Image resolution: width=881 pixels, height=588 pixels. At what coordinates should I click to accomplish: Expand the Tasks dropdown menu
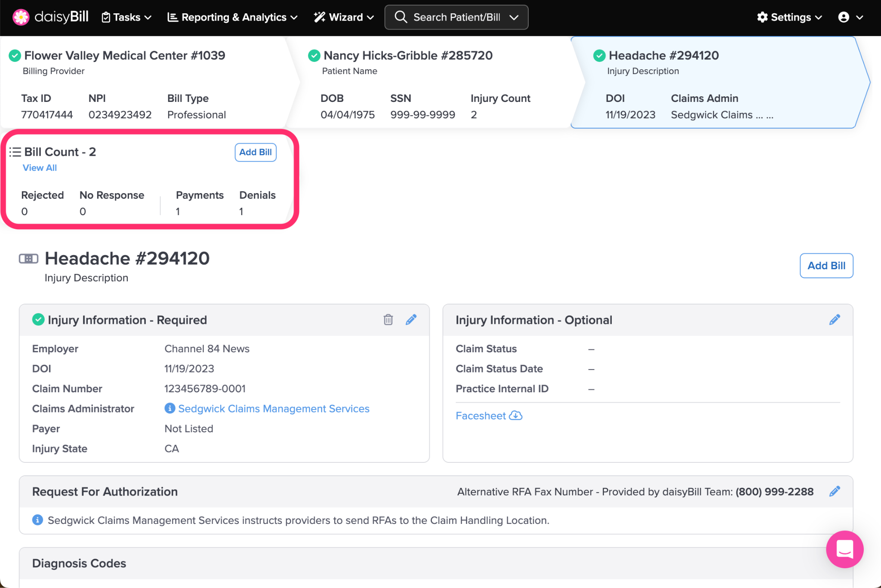point(126,17)
